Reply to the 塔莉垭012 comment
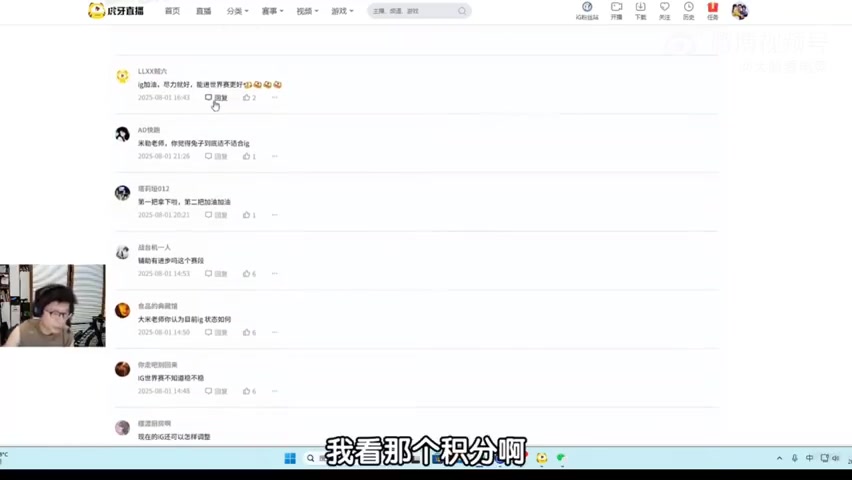This screenshot has width=852, height=480. pyautogui.click(x=216, y=215)
